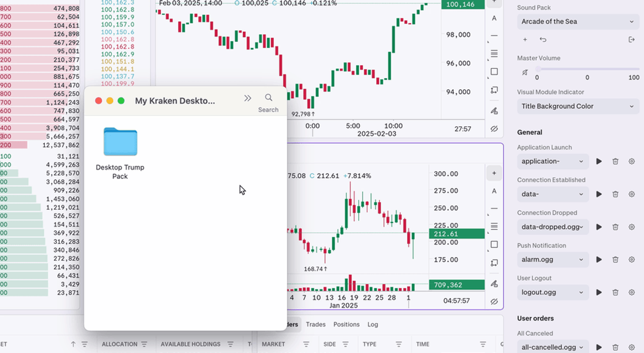
Task: Delete the Push Notification sound
Action: [x=615, y=260]
